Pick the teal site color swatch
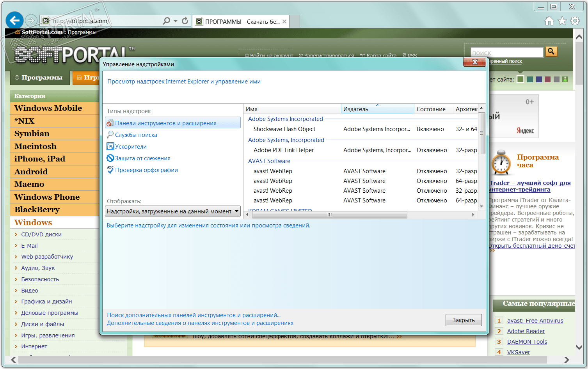 [x=530, y=80]
